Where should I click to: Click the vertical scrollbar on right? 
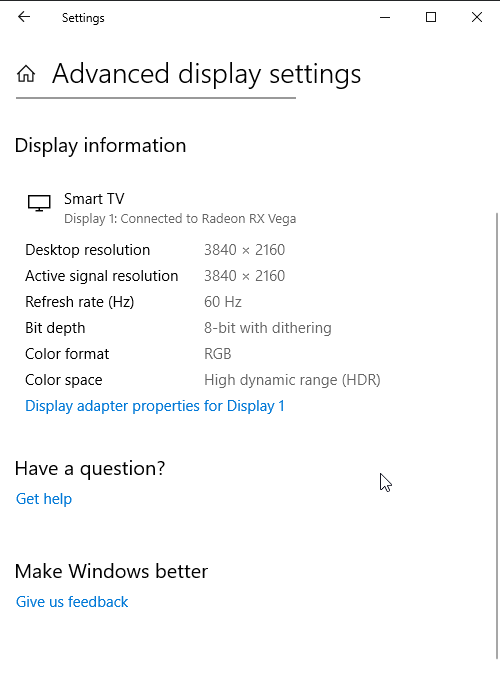497,437
